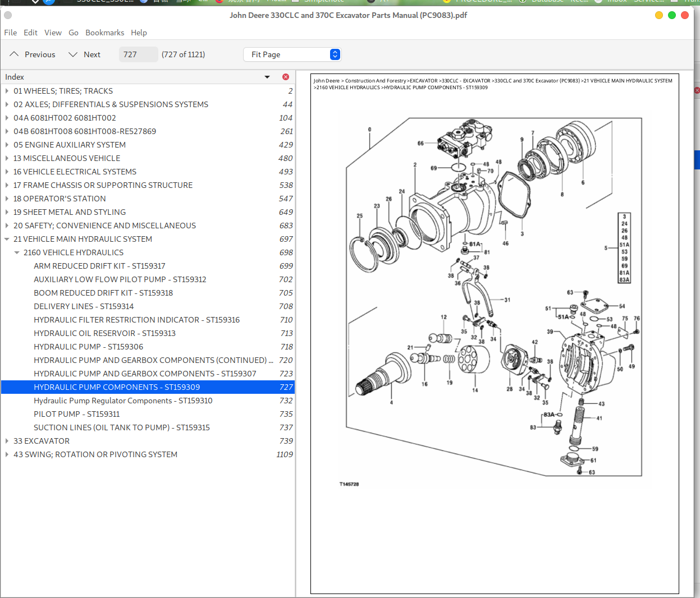The height and width of the screenshot is (598, 700).
Task: Click the Next page chevron icon
Action: click(73, 54)
